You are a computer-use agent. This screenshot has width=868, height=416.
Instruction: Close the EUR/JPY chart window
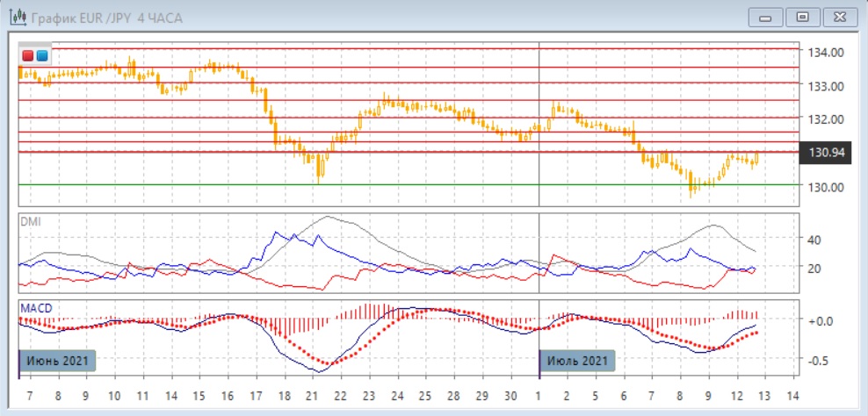pyautogui.click(x=838, y=16)
